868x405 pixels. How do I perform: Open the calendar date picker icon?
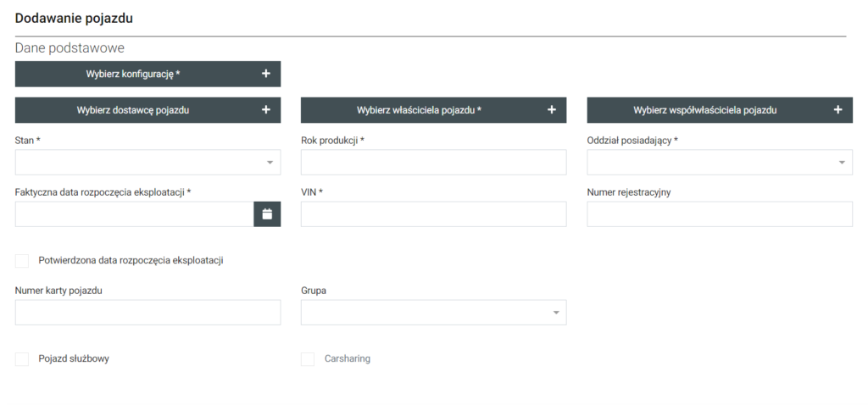pos(267,214)
